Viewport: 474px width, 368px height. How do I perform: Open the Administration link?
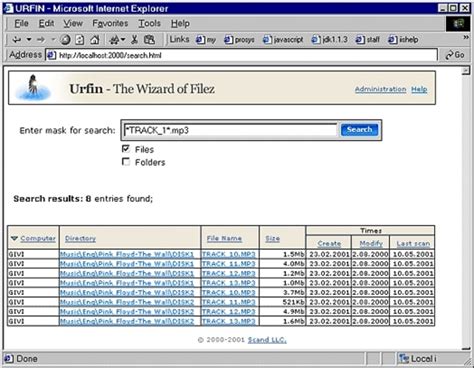point(380,89)
